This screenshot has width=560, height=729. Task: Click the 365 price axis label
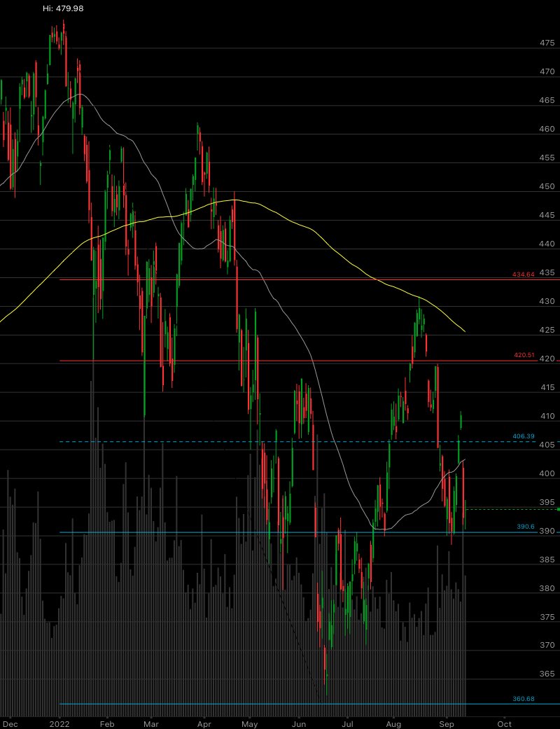coord(547,674)
